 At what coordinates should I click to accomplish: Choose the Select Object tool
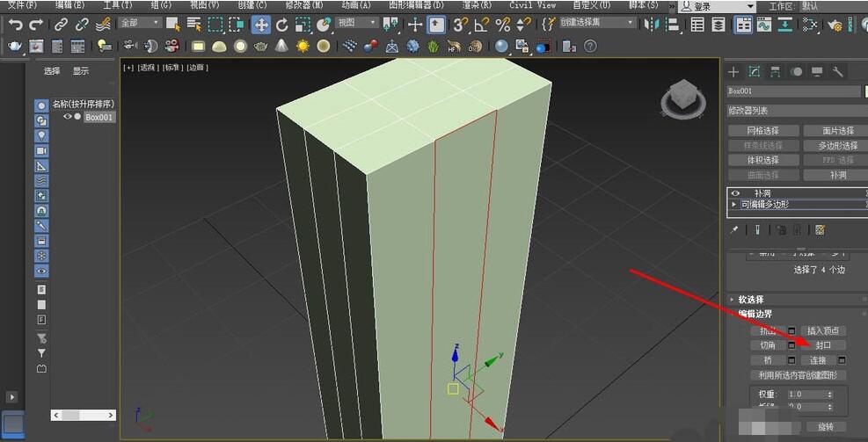(173, 25)
